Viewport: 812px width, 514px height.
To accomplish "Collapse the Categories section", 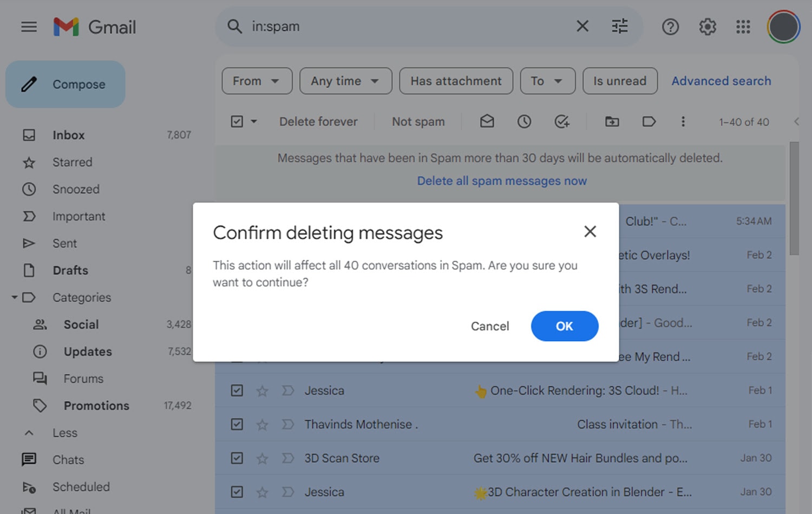I will click(x=15, y=297).
